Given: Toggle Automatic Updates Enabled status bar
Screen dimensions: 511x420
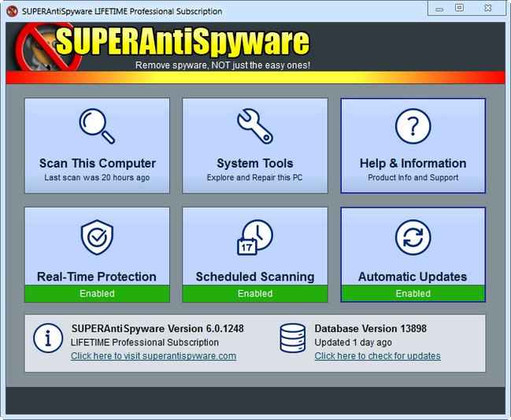Looking at the screenshot, I should pyautogui.click(x=413, y=293).
